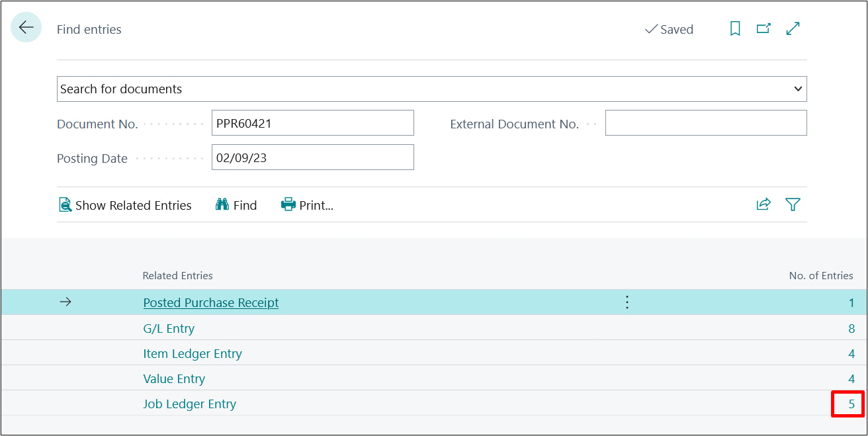Select Item Ledger Entry row
868x436 pixels.
(193, 353)
